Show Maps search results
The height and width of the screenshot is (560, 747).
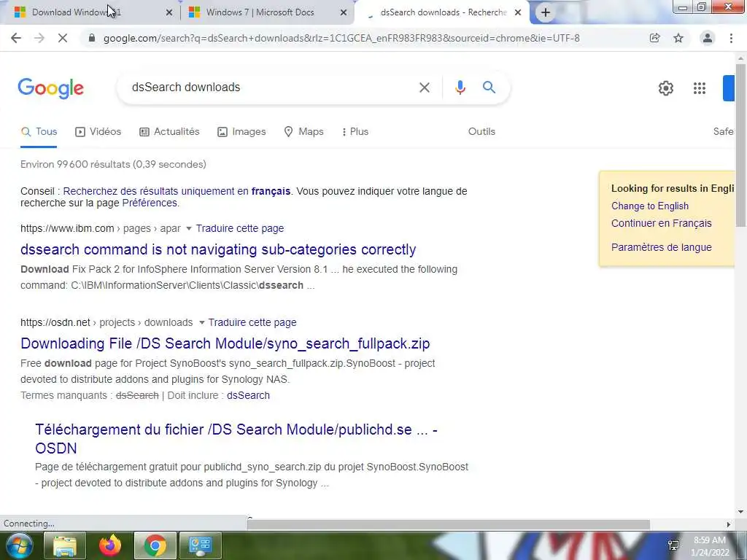[303, 132]
